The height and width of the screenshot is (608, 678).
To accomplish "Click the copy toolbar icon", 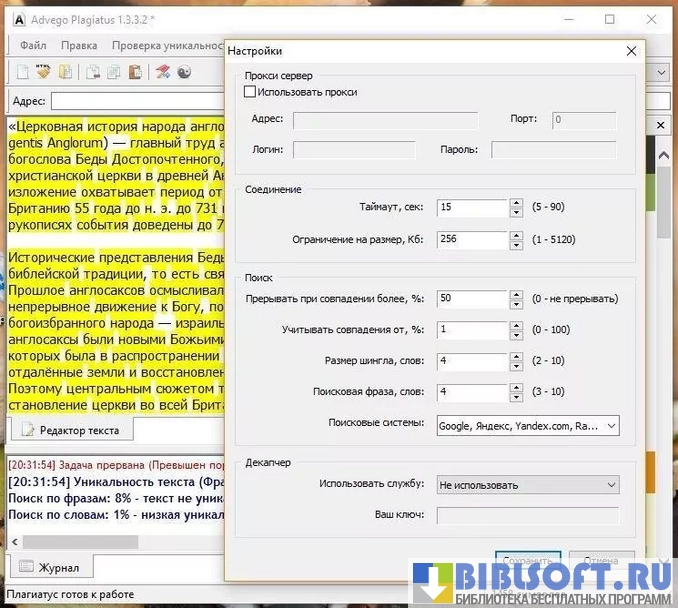I will click(113, 72).
